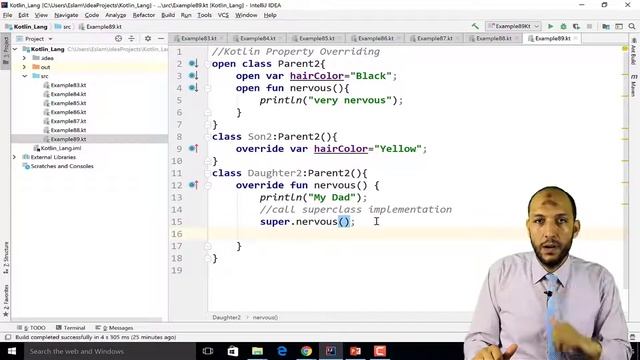
Task: Toggle the Structure side panel
Action: 6,257
